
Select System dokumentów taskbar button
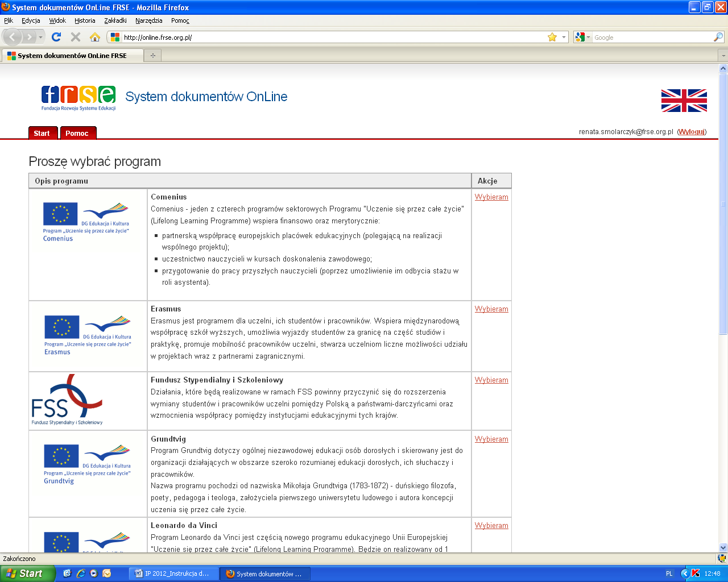pyautogui.click(x=265, y=573)
